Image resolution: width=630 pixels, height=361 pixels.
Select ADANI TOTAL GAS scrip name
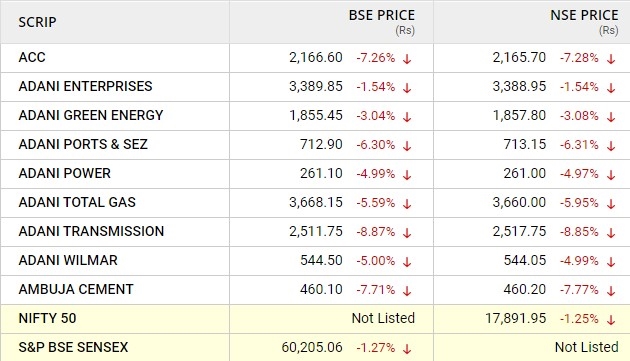point(77,202)
